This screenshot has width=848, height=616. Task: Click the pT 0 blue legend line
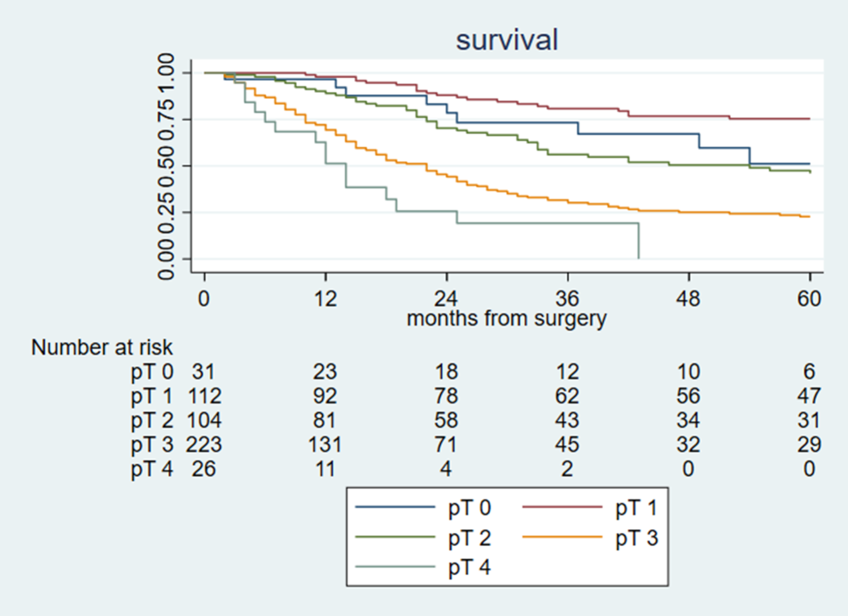tap(397, 507)
